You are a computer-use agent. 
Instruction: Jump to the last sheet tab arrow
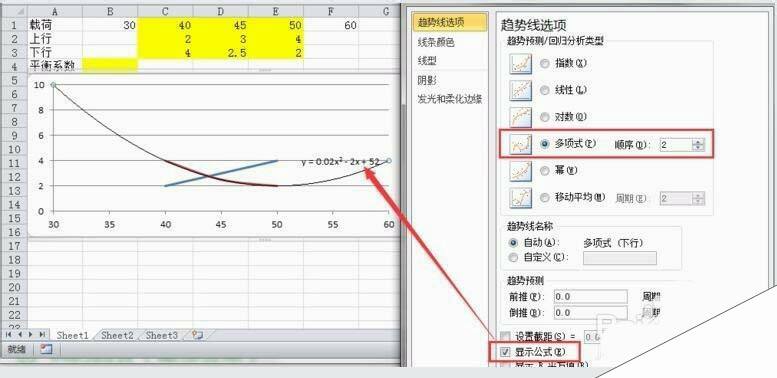[42, 335]
